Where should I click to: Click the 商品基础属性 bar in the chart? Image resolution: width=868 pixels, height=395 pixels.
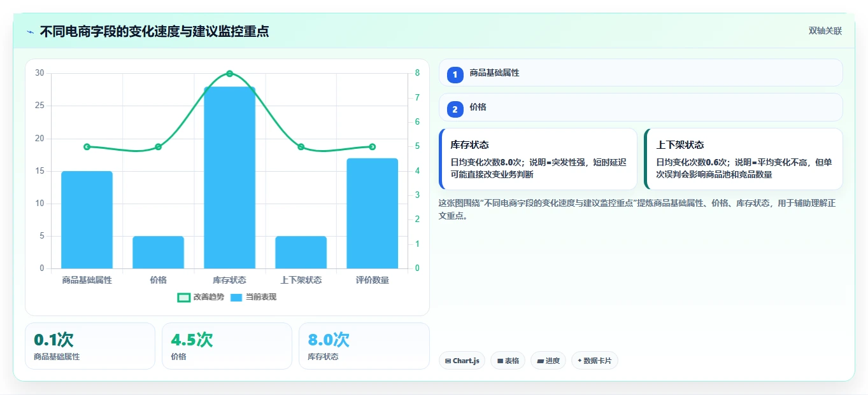tap(87, 219)
